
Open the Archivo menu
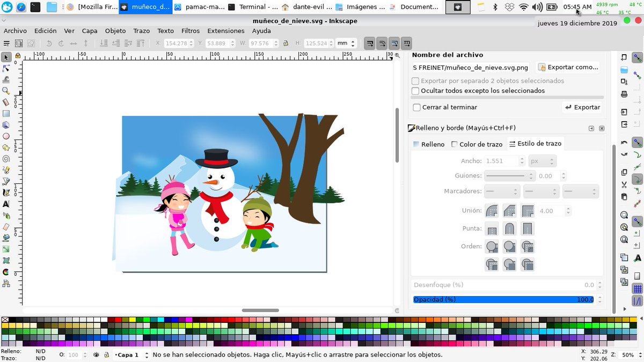point(15,31)
